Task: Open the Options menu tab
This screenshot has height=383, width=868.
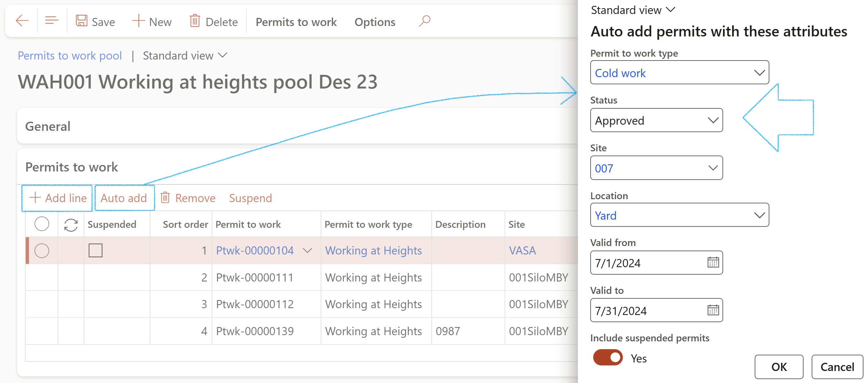Action: point(375,22)
